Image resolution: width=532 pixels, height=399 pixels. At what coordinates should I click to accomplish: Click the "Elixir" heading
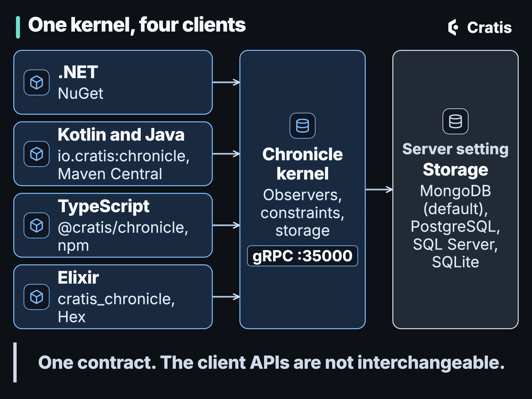(x=78, y=277)
